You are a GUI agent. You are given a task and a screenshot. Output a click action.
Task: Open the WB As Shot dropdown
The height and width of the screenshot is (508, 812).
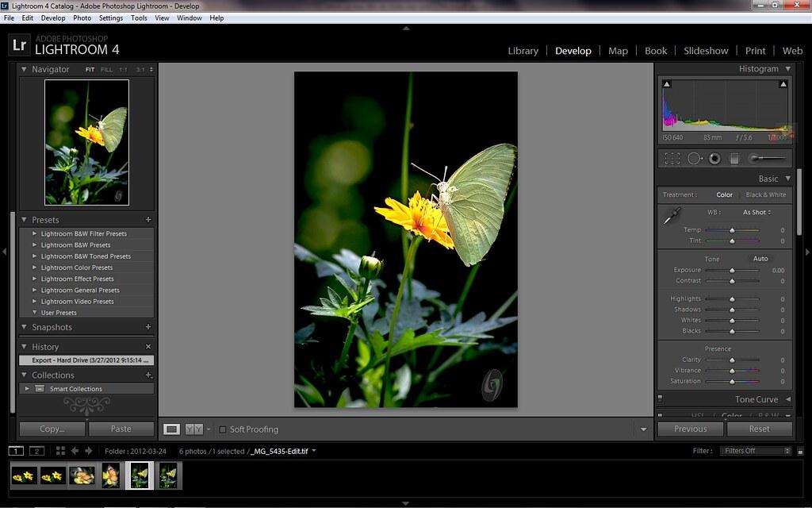756,213
